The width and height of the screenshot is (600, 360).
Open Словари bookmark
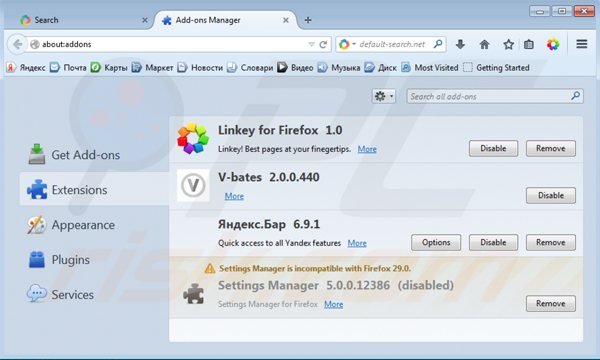click(250, 68)
